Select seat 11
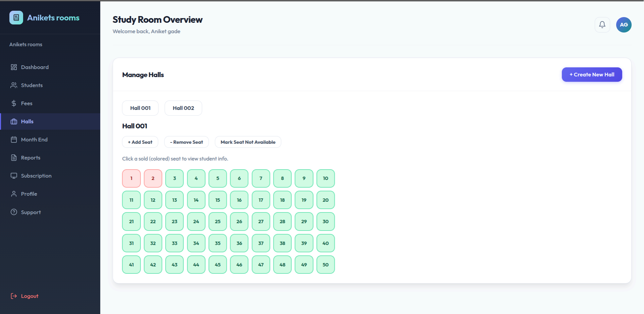The width and height of the screenshot is (644, 314). 131,200
